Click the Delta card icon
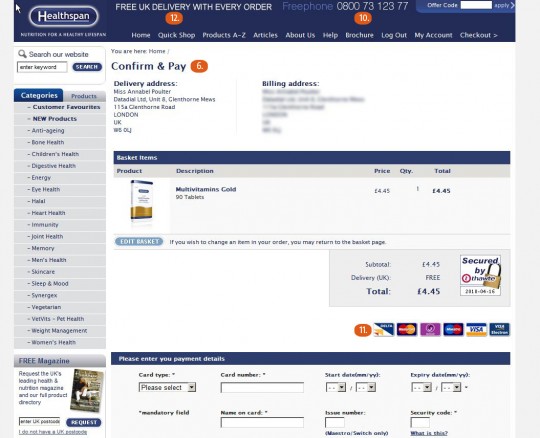 [x=384, y=330]
